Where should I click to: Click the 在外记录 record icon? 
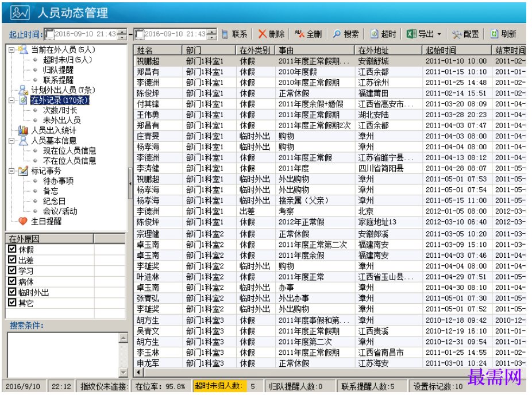pos(23,100)
